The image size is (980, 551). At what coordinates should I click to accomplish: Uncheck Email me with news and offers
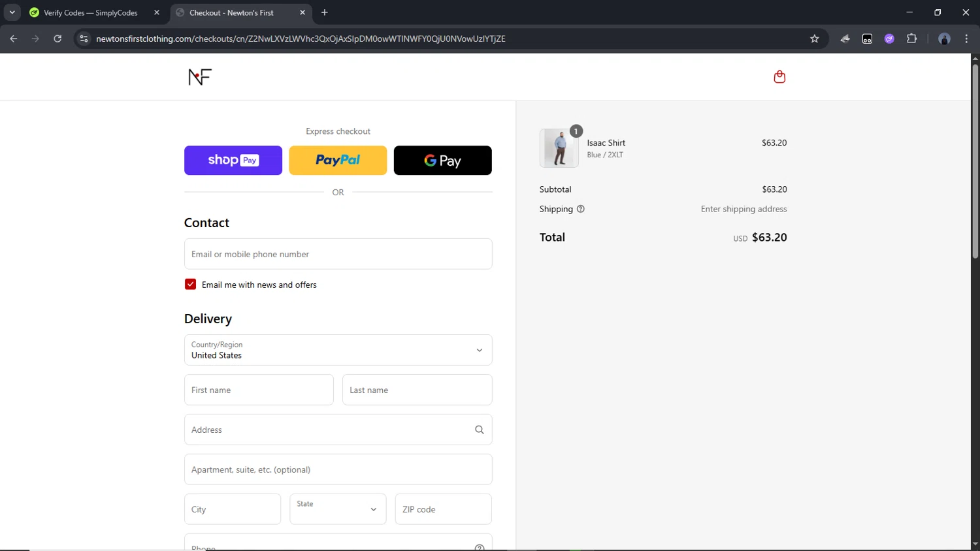tap(190, 285)
